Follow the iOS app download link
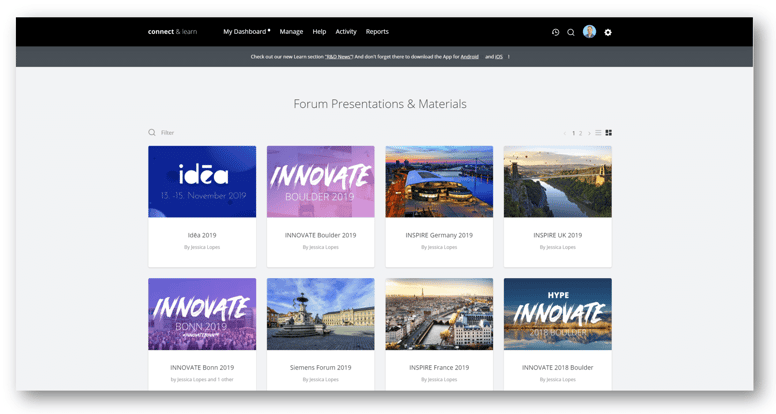 499,57
